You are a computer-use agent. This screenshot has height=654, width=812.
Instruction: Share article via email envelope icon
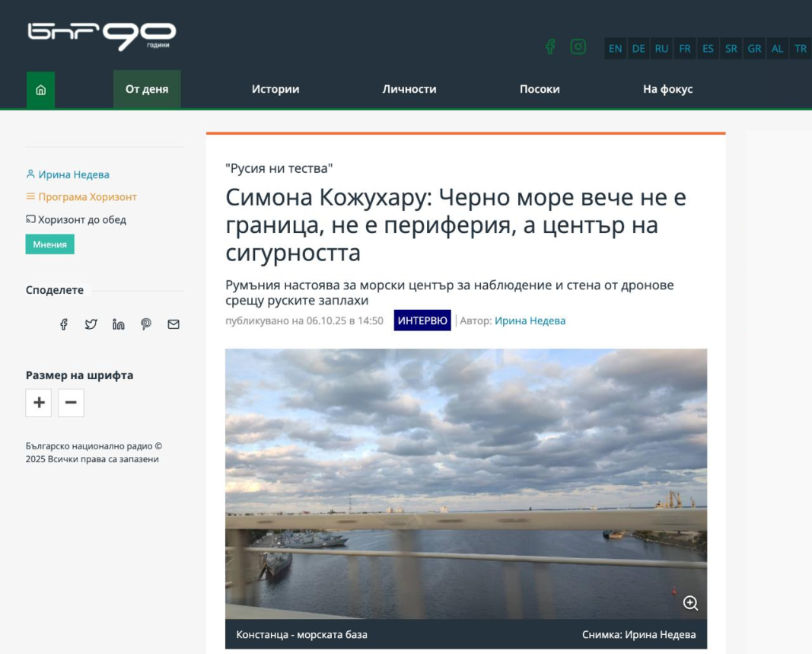(174, 324)
